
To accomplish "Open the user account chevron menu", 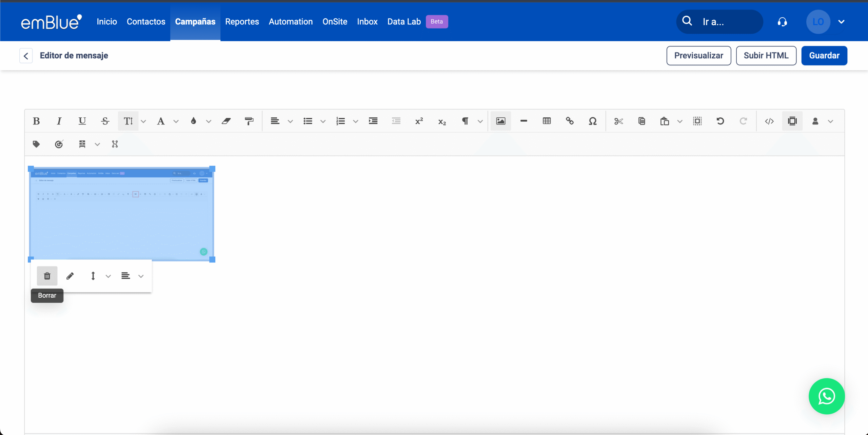I will pos(841,22).
